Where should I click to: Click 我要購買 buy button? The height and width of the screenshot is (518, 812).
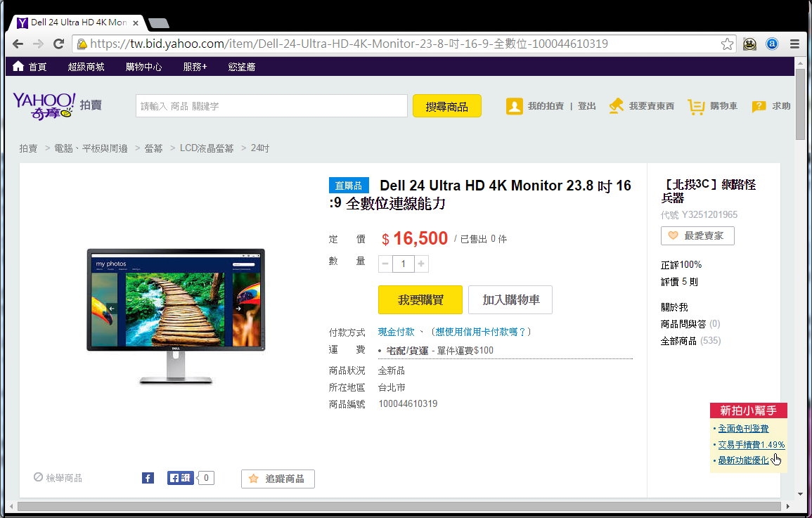pyautogui.click(x=420, y=299)
